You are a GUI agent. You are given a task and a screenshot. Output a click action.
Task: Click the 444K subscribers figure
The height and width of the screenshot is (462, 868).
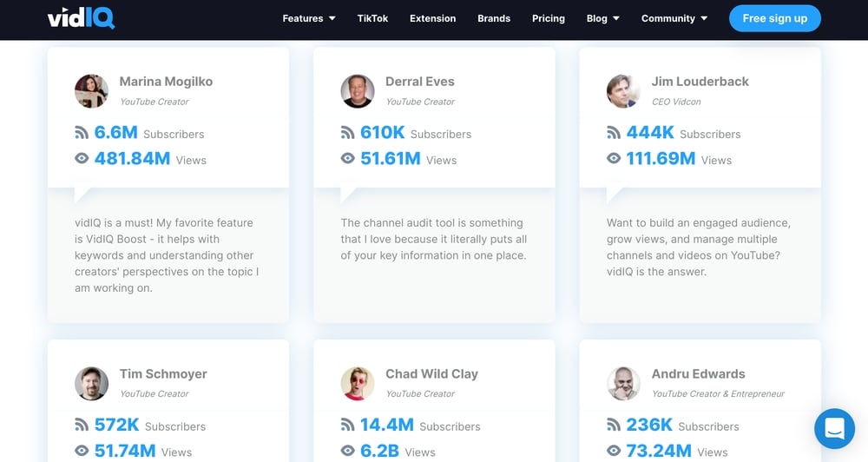pos(650,132)
